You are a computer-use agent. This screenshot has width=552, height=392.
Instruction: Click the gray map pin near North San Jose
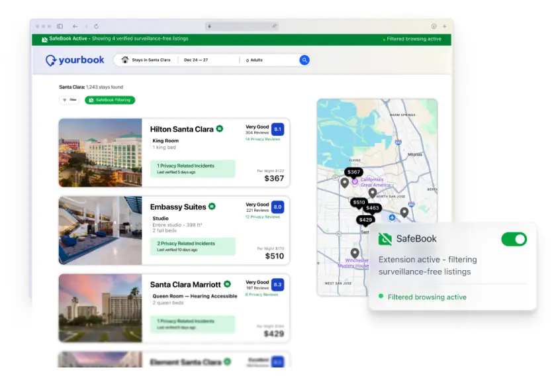373,193
